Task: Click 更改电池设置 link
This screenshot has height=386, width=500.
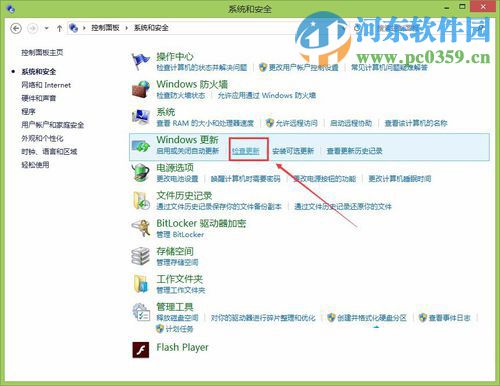Action: pos(177,179)
